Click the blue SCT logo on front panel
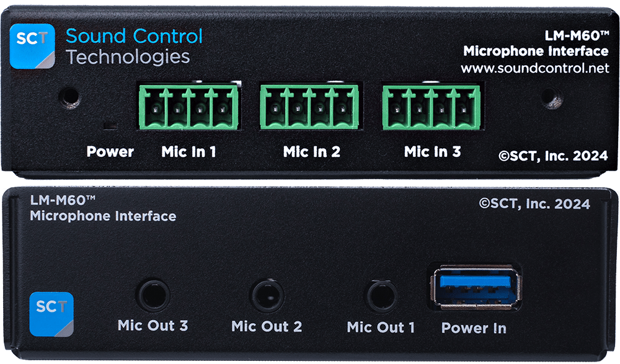620x364 pixels. (x=32, y=47)
